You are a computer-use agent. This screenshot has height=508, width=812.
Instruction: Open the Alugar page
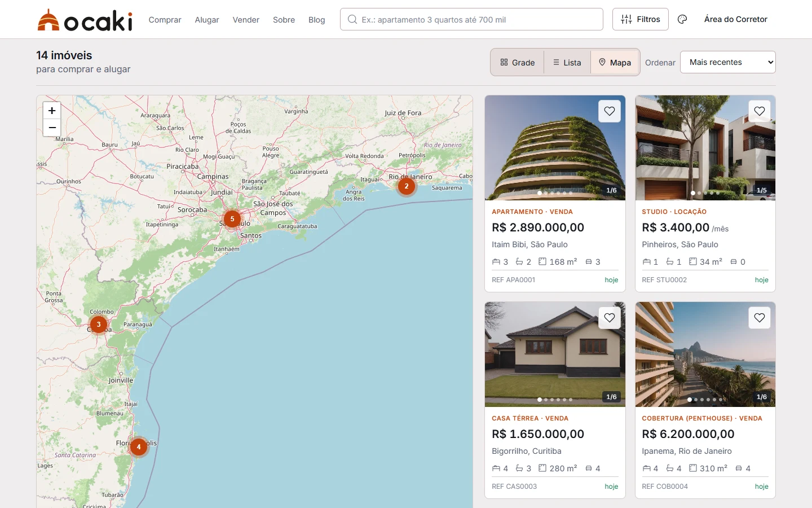[x=207, y=20]
